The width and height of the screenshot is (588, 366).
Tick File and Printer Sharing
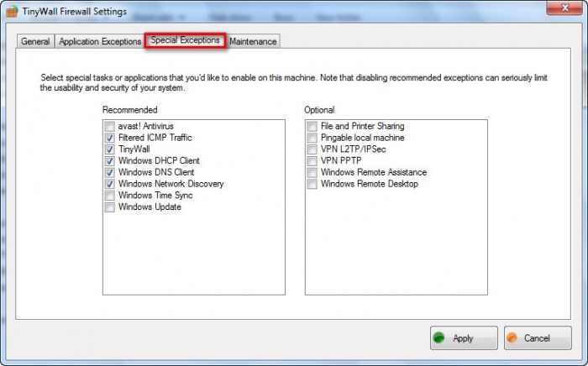click(312, 126)
